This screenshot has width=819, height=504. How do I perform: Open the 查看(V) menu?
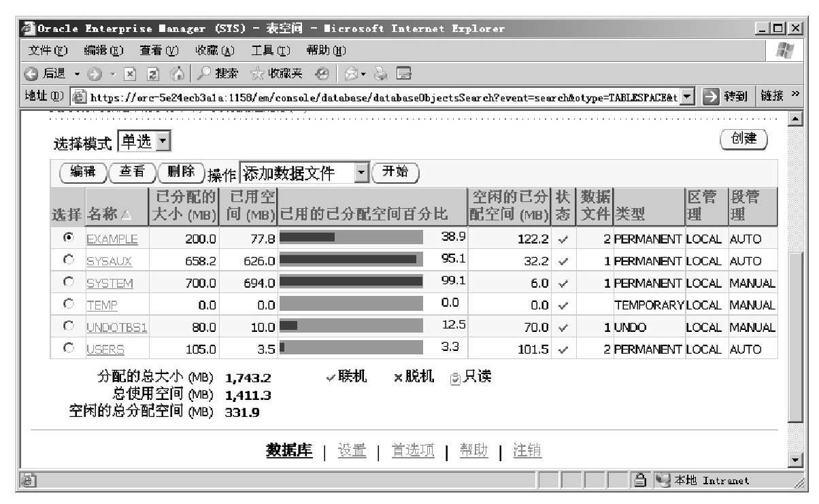[x=161, y=50]
